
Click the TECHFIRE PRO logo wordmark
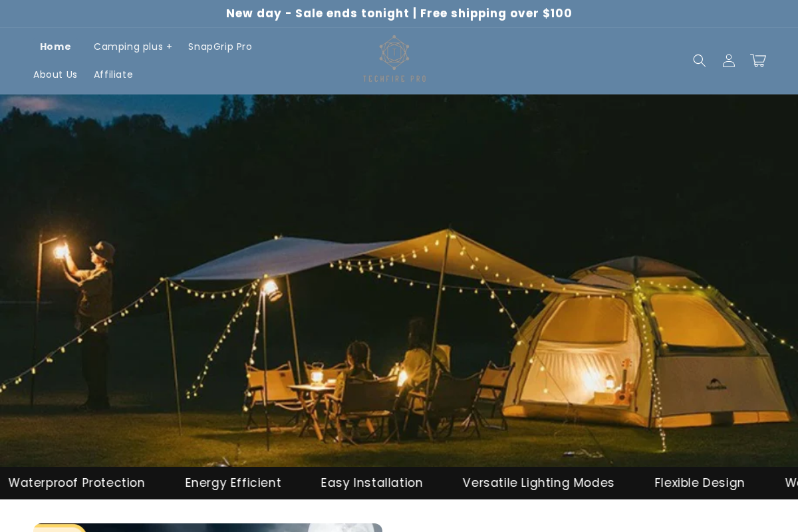394,78
